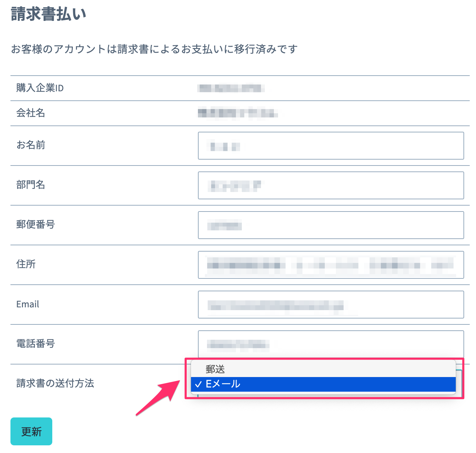The width and height of the screenshot is (476, 453).
Task: Click into the 部門名 input box
Action: pyautogui.click(x=331, y=185)
